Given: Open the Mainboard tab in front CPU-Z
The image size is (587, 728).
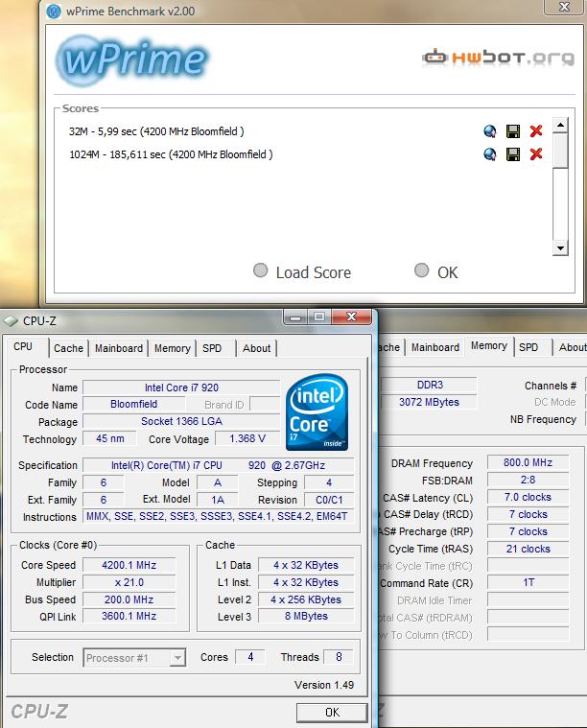Looking at the screenshot, I should 119,348.
